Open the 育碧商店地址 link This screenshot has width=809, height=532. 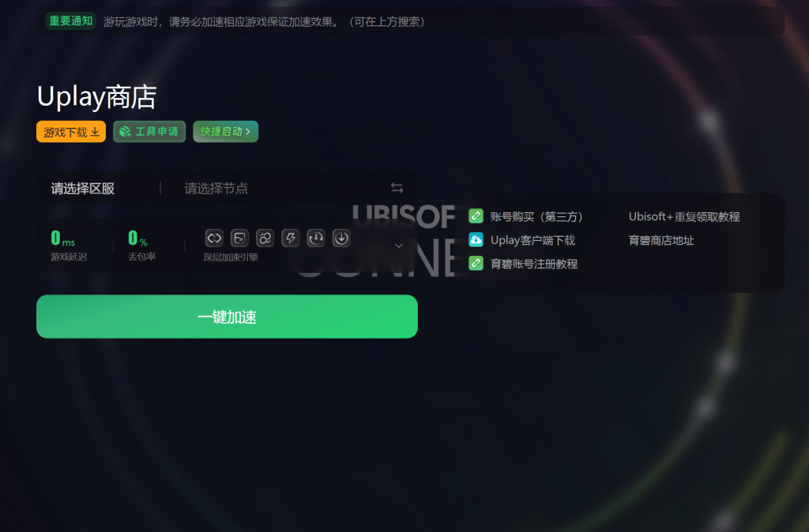tap(661, 240)
